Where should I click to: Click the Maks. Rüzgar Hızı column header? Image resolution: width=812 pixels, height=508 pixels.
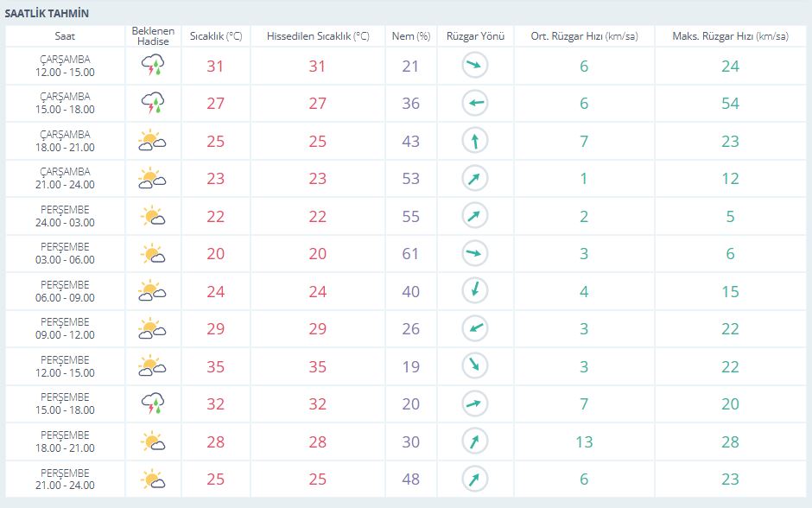[730, 36]
